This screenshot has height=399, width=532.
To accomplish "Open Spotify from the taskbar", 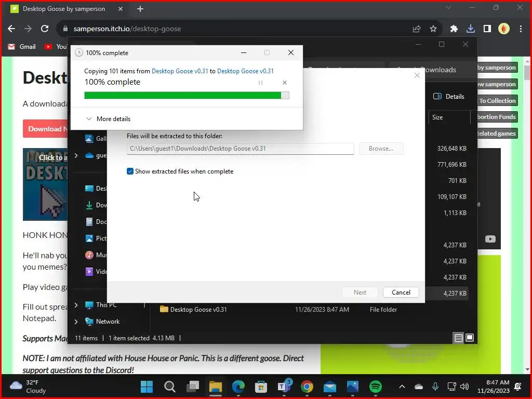I will coord(375,387).
